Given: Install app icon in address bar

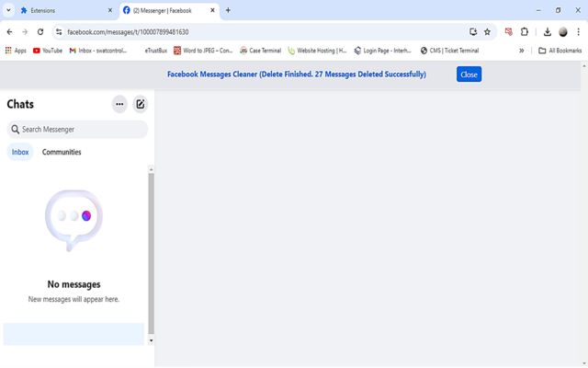Looking at the screenshot, I should [x=473, y=32].
